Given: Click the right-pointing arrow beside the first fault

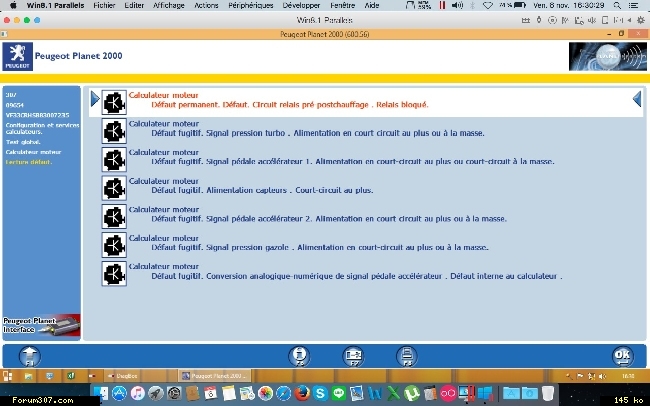Looking at the screenshot, I should 95,99.
